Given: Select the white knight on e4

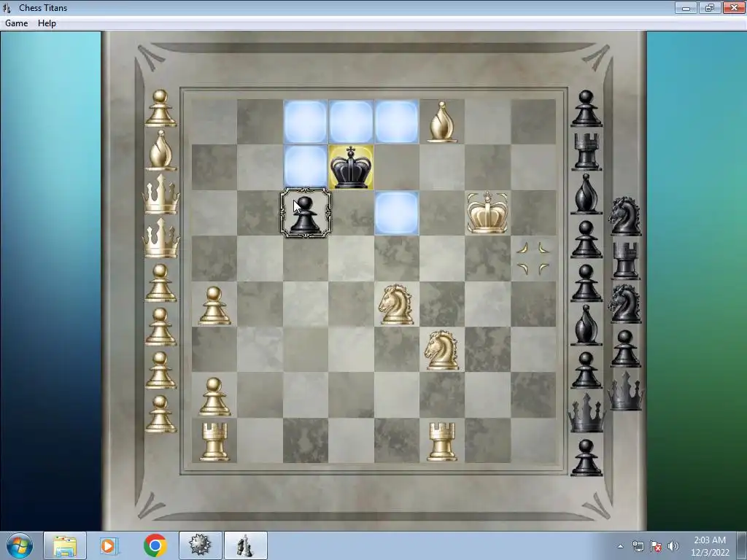Looking at the screenshot, I should click(x=396, y=304).
